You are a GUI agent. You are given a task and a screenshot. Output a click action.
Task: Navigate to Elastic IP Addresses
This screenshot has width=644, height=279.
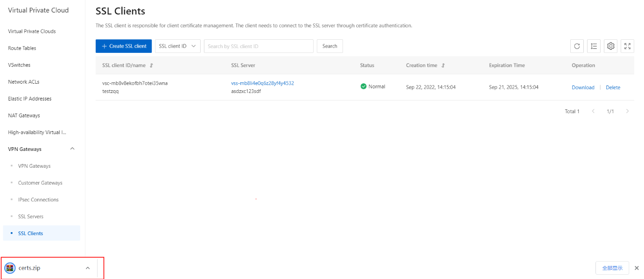[x=30, y=99]
